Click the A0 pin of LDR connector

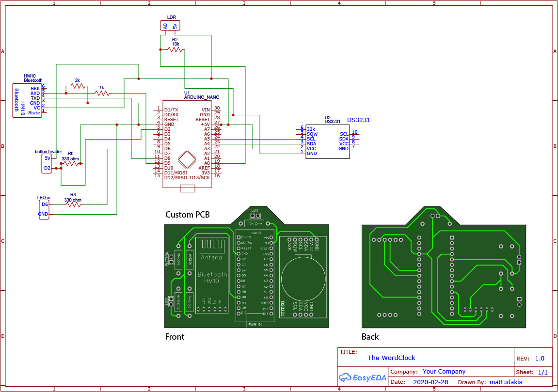[165, 26]
